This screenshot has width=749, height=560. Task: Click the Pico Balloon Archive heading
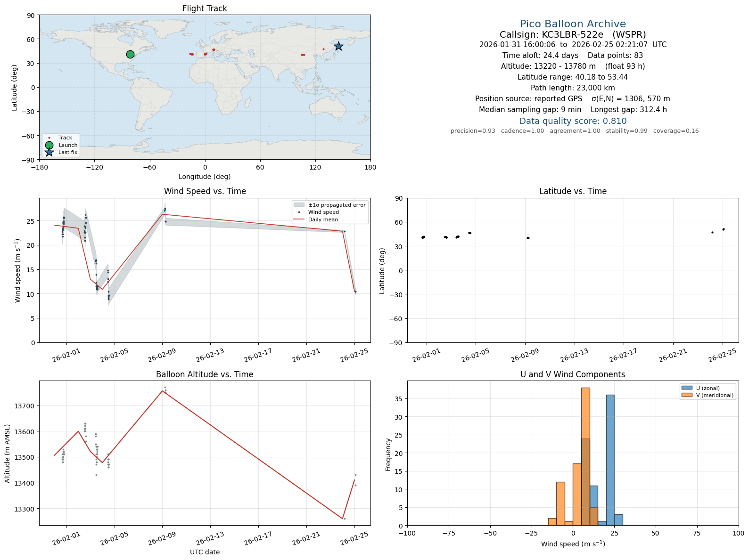point(573,24)
